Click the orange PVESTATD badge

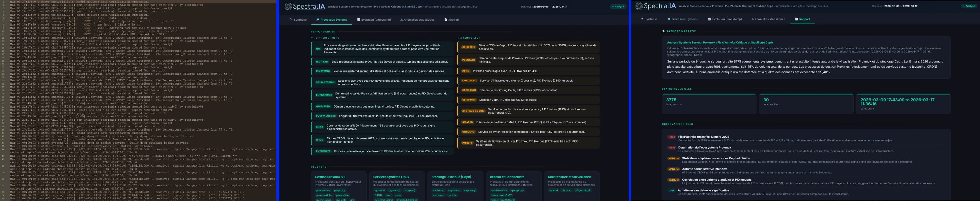coord(469,60)
